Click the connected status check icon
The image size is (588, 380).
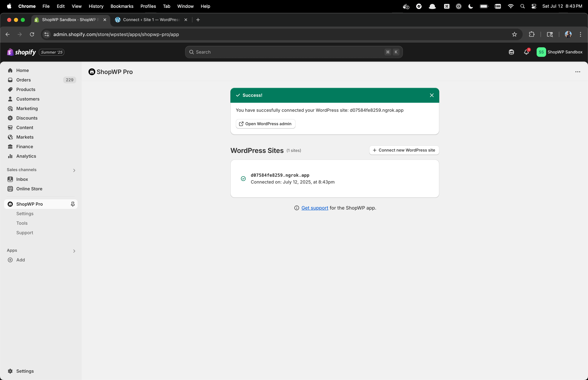point(243,179)
